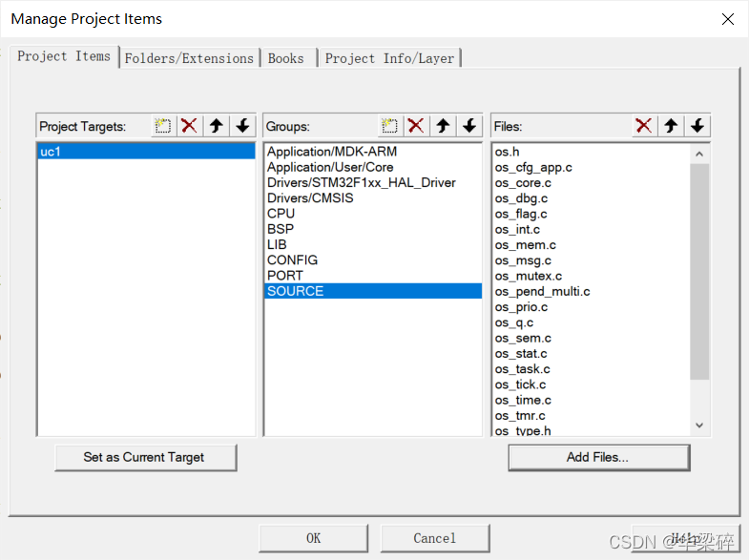Move the selected group up
The height and width of the screenshot is (560, 749).
(443, 126)
